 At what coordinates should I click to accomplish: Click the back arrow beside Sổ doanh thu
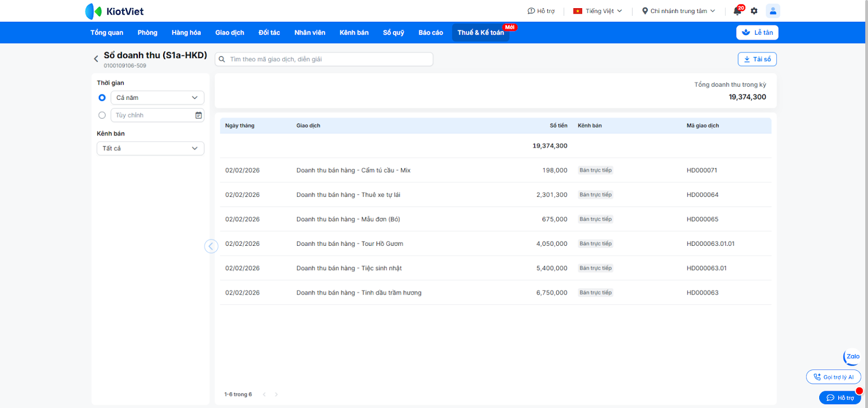(96, 59)
